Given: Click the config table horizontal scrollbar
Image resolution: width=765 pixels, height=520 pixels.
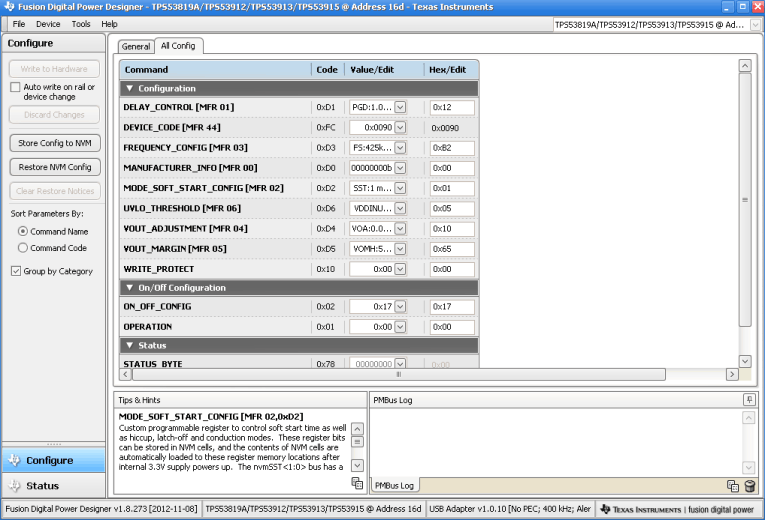Looking at the screenshot, I should point(399,374).
